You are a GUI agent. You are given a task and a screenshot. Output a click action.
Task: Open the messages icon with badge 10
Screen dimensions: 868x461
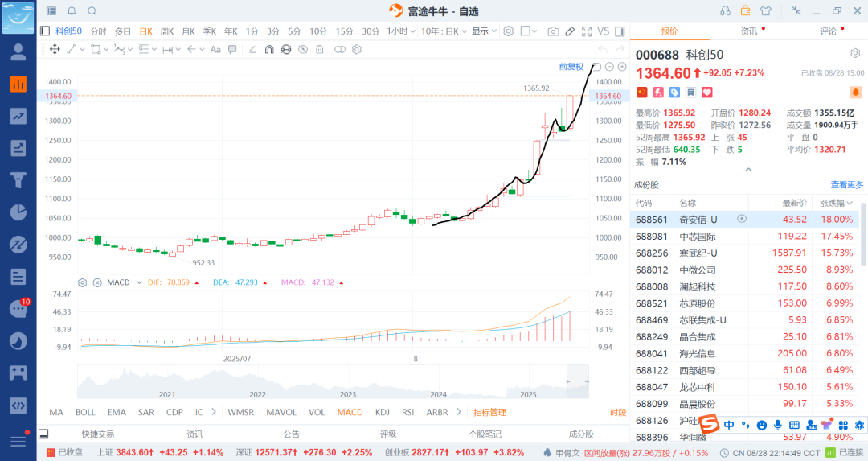(18, 308)
